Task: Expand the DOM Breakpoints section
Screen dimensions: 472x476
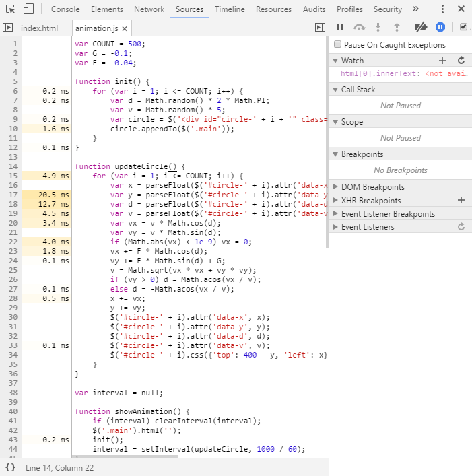Action: tap(372, 187)
